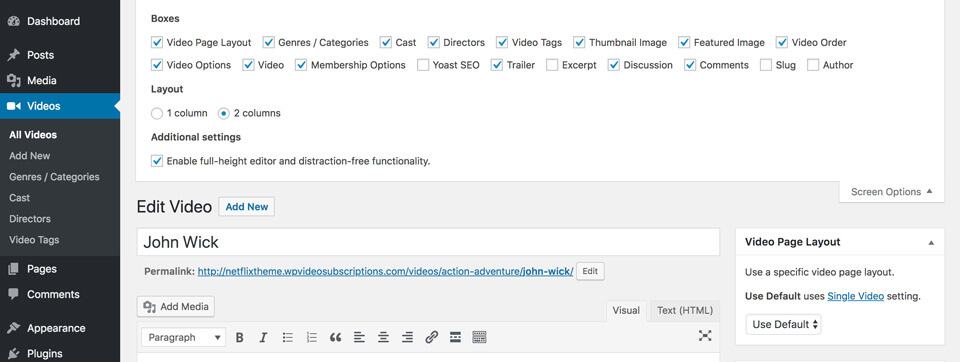Click the Italic formatting icon
960x362 pixels.
click(263, 337)
